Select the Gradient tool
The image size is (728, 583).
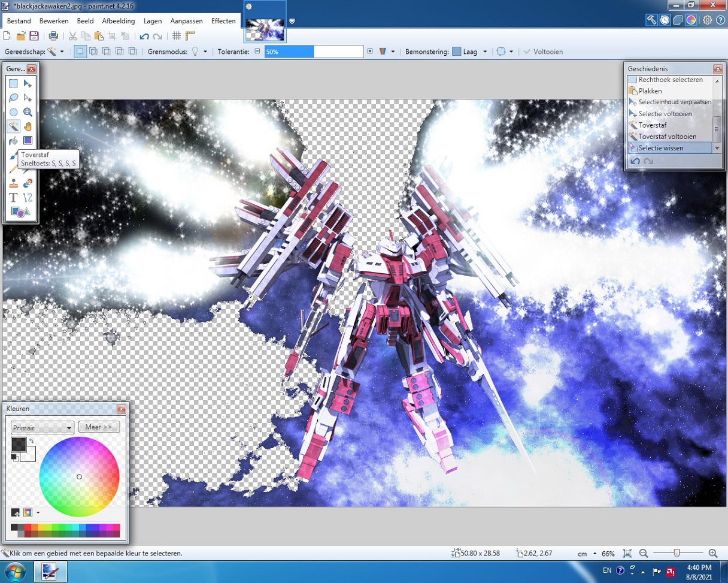[28, 141]
